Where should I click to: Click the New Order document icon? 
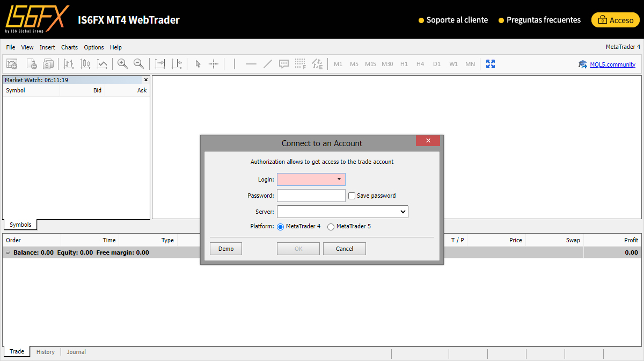[x=32, y=64]
